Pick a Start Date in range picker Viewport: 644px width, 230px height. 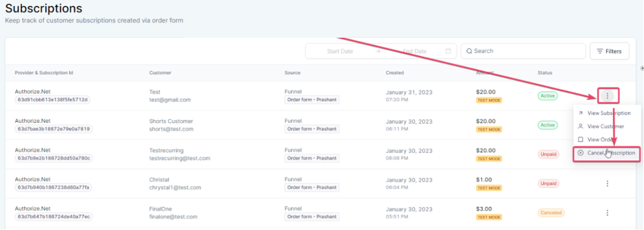(x=340, y=51)
